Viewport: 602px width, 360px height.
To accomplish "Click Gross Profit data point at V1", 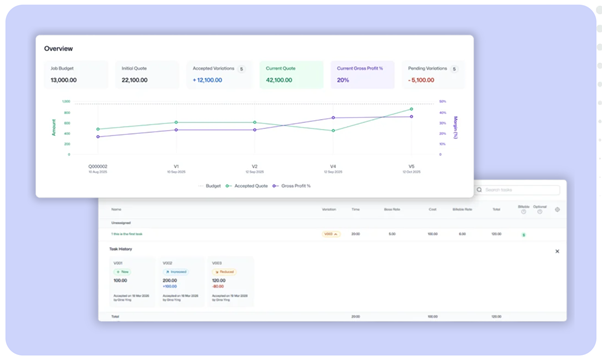I will click(x=176, y=130).
